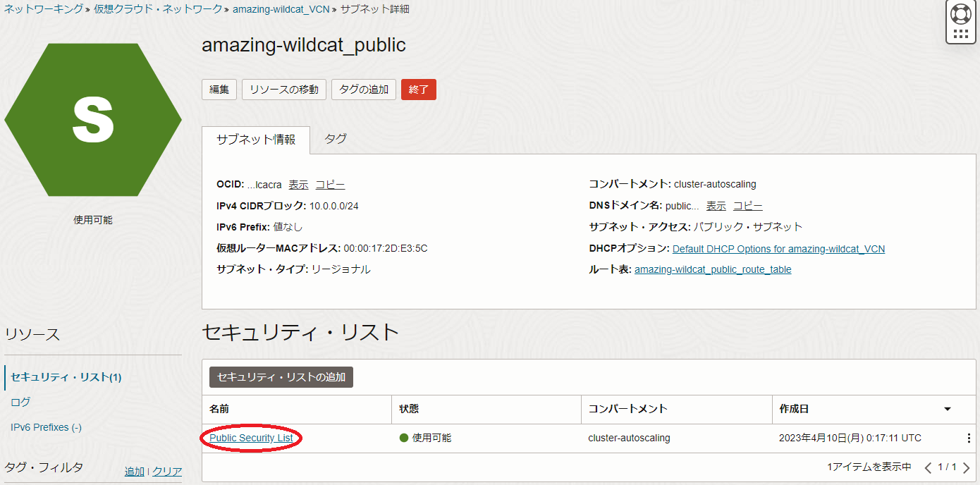Screen dimensions: 980x485
Task: Click セキュリティ・リストの追加 button
Action: [281, 377]
